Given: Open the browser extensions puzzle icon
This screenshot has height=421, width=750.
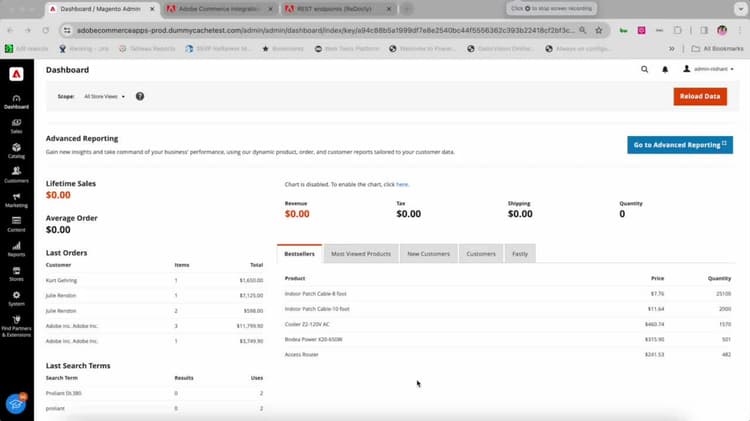Looking at the screenshot, I should (677, 30).
